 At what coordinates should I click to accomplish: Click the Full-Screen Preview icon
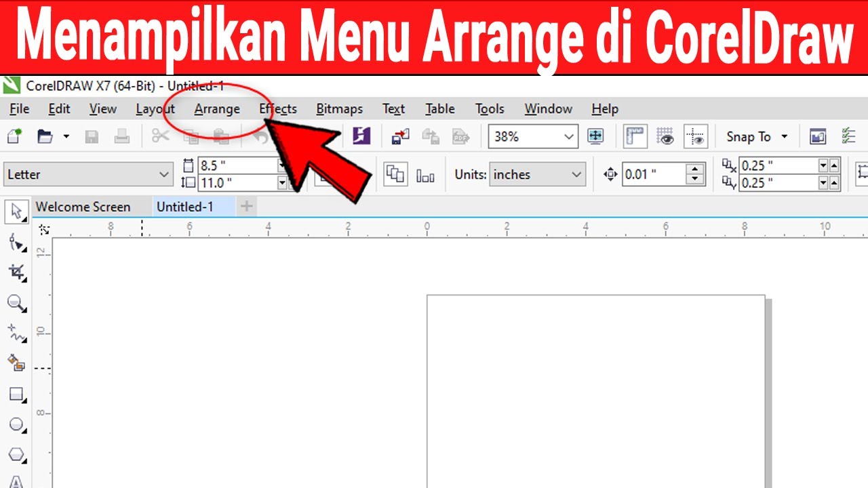tap(595, 136)
